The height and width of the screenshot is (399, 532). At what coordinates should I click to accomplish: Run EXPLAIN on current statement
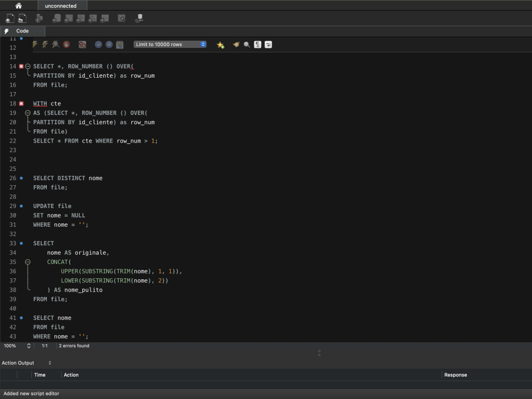(55, 45)
